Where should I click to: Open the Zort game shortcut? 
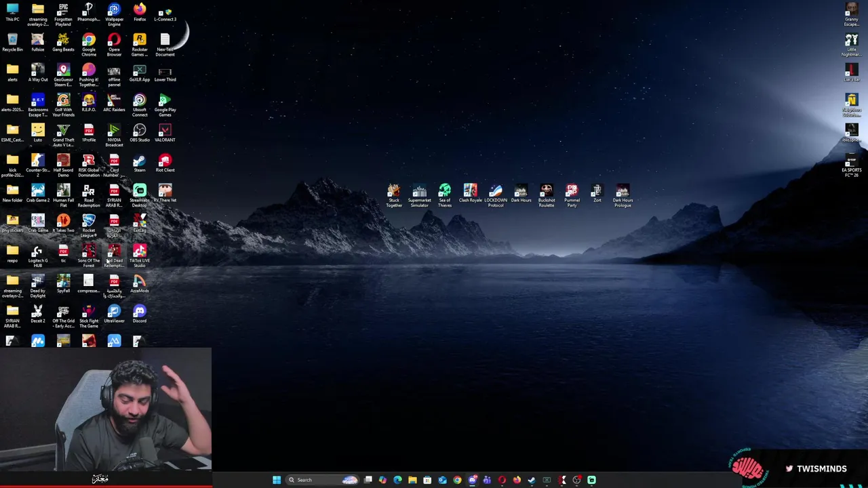coord(597,193)
